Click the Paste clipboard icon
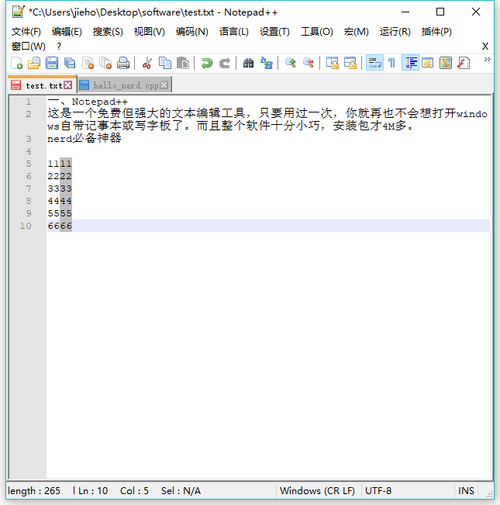500x505 pixels. 183,63
